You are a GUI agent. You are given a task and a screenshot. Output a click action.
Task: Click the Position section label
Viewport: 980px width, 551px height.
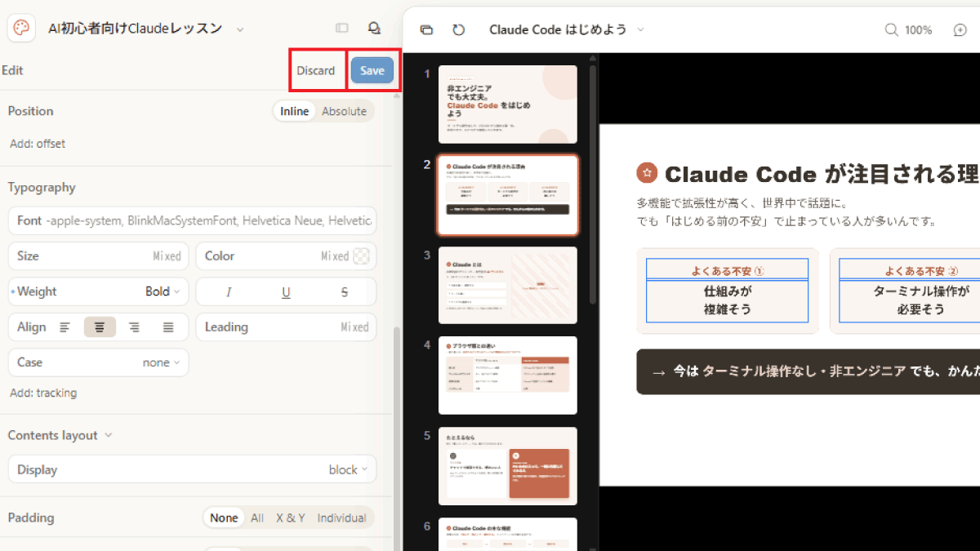[x=30, y=111]
